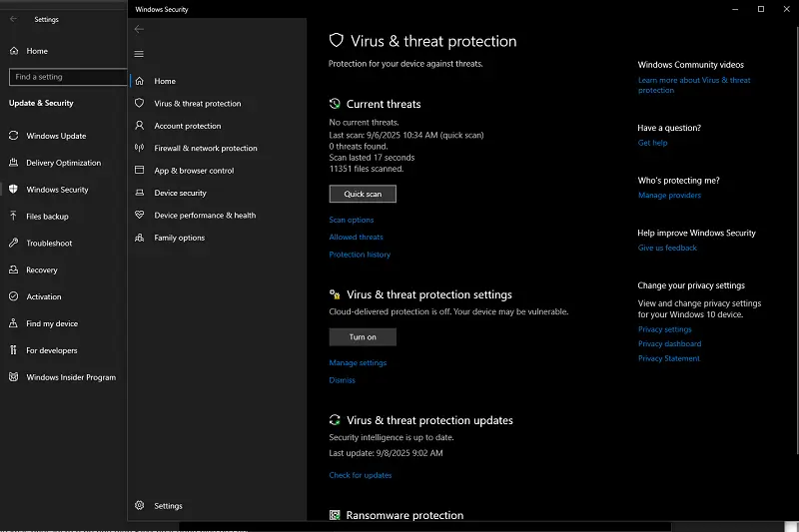This screenshot has width=799, height=532.
Task: Open App & browser control
Action: 217,171
